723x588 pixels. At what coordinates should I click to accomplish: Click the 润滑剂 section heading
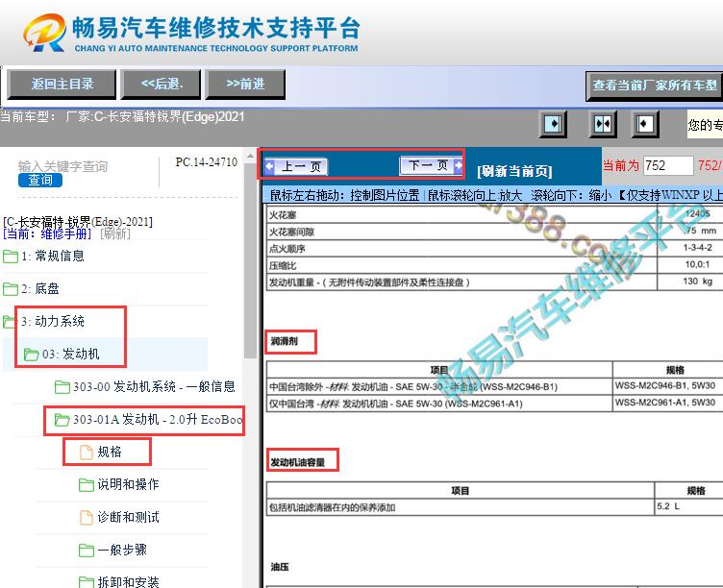[285, 341]
